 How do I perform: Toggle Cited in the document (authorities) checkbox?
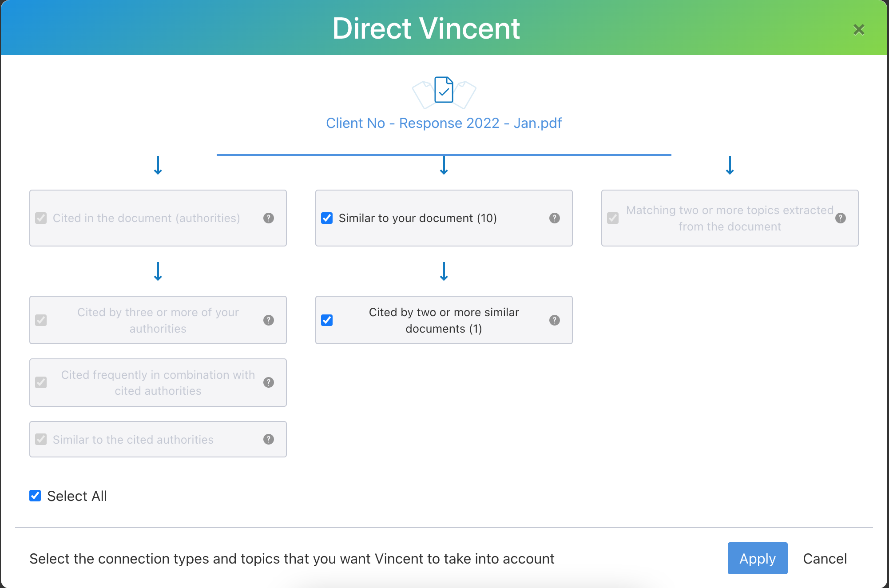point(41,218)
